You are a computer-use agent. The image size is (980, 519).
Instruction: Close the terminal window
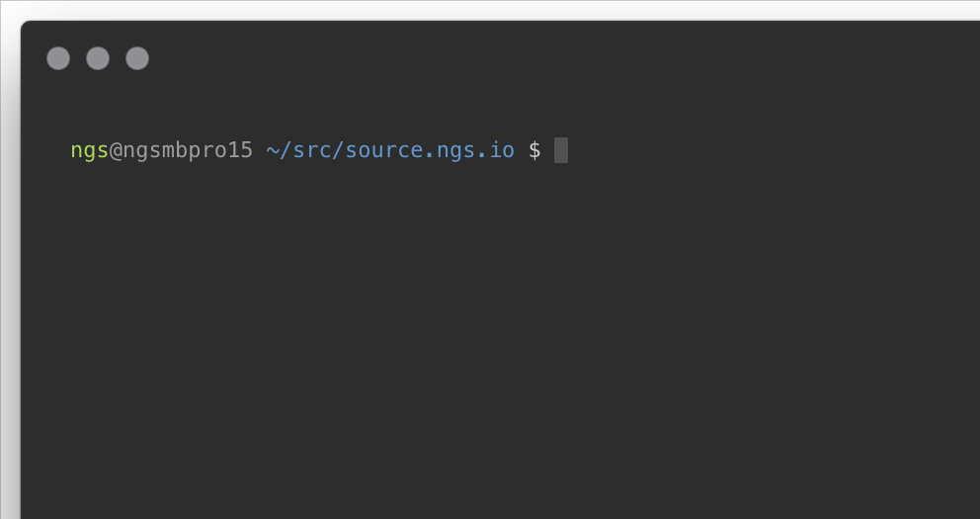[x=58, y=58]
